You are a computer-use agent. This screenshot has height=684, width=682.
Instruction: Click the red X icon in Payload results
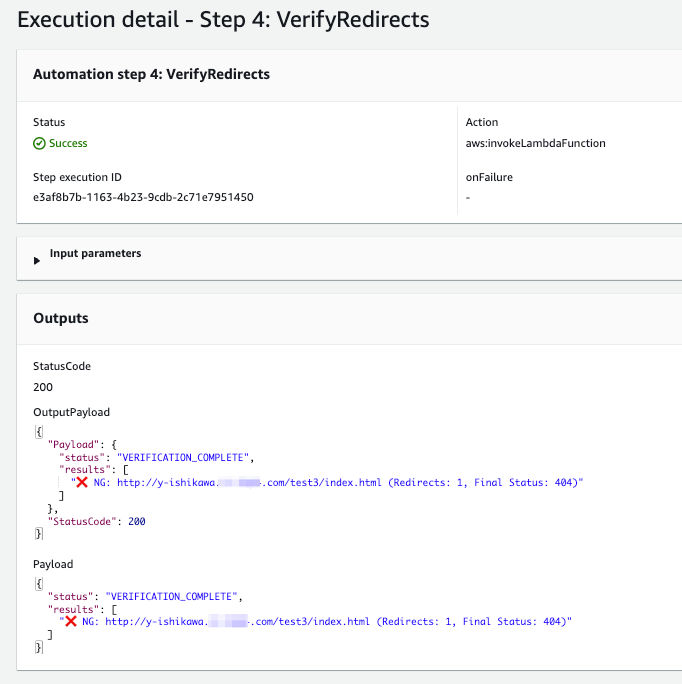(70, 621)
